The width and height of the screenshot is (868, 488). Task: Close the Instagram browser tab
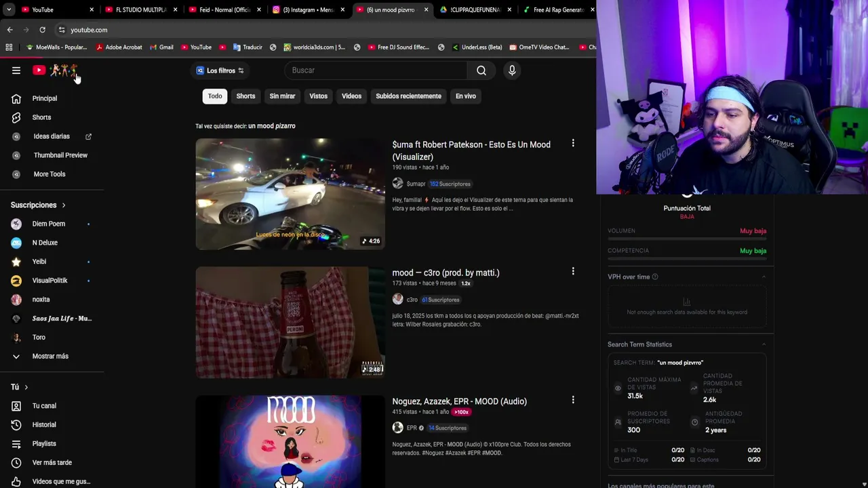click(x=342, y=9)
